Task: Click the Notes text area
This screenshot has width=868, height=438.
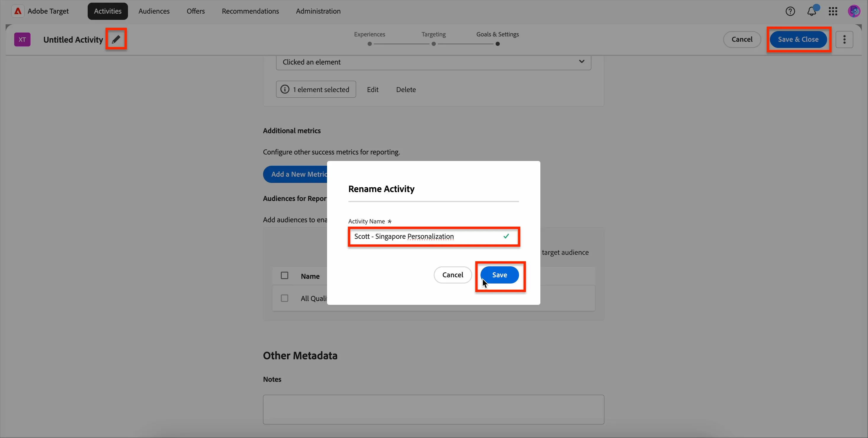Action: pyautogui.click(x=433, y=409)
